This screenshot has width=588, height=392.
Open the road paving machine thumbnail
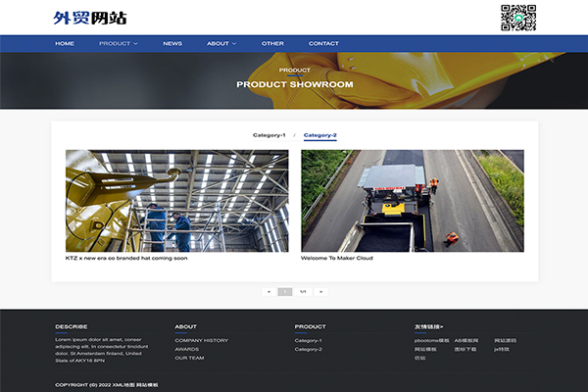coord(413,201)
